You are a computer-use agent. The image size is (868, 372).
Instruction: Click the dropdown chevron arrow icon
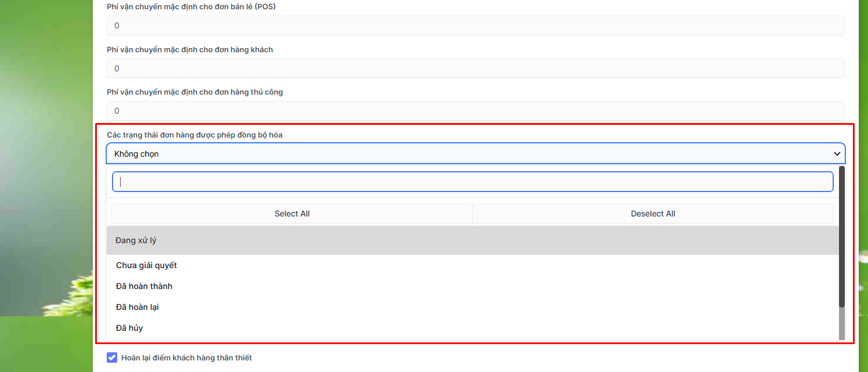click(x=837, y=154)
